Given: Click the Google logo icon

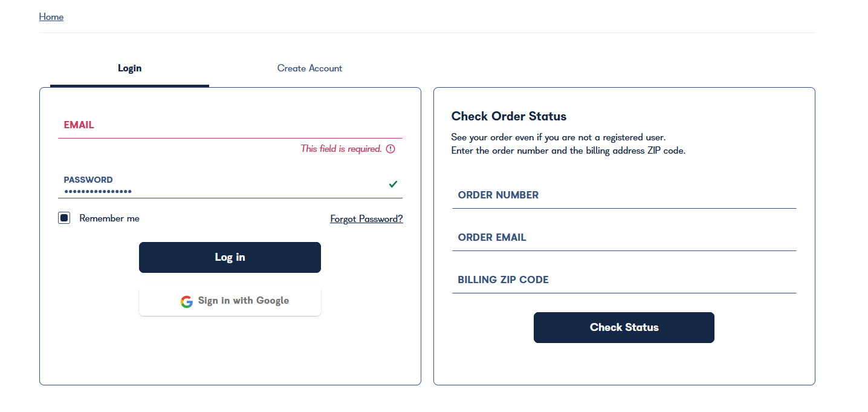Looking at the screenshot, I should pyautogui.click(x=187, y=301).
